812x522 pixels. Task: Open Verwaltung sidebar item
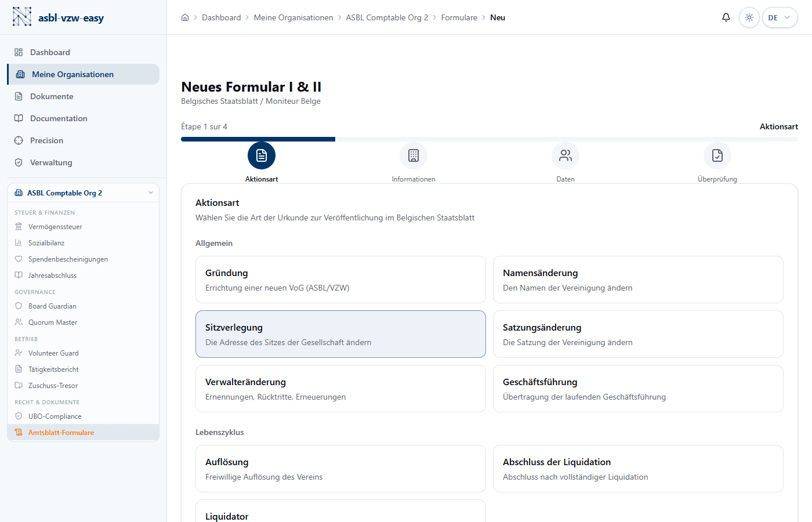tap(83, 162)
